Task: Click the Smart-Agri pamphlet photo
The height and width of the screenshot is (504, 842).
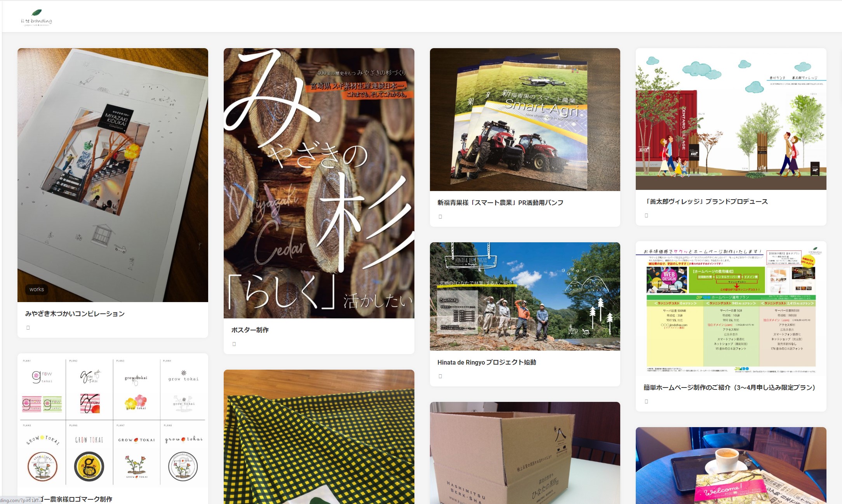Action: [x=525, y=120]
